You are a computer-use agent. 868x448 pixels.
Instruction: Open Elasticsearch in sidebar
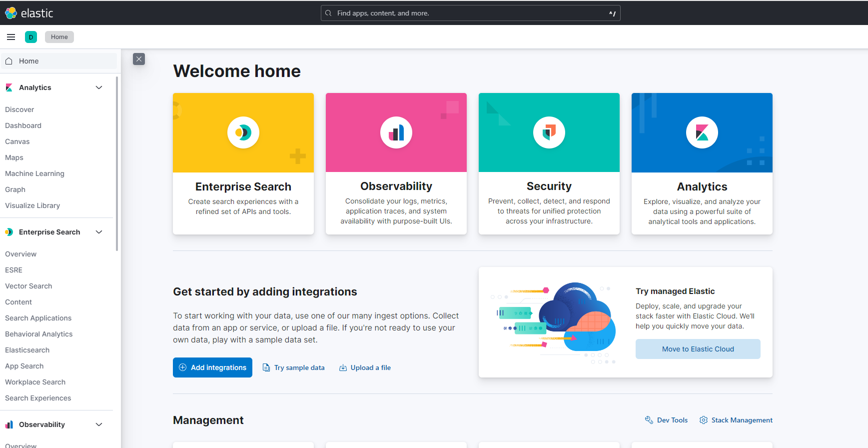[x=27, y=350]
